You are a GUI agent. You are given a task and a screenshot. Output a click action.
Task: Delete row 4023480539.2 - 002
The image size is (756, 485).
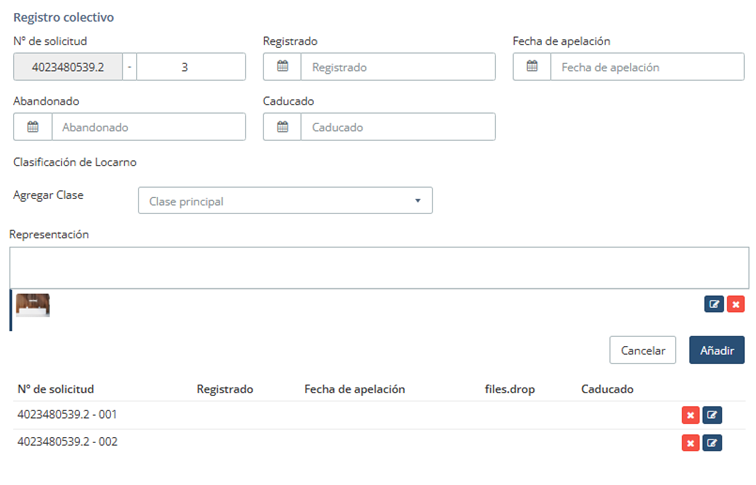point(690,443)
